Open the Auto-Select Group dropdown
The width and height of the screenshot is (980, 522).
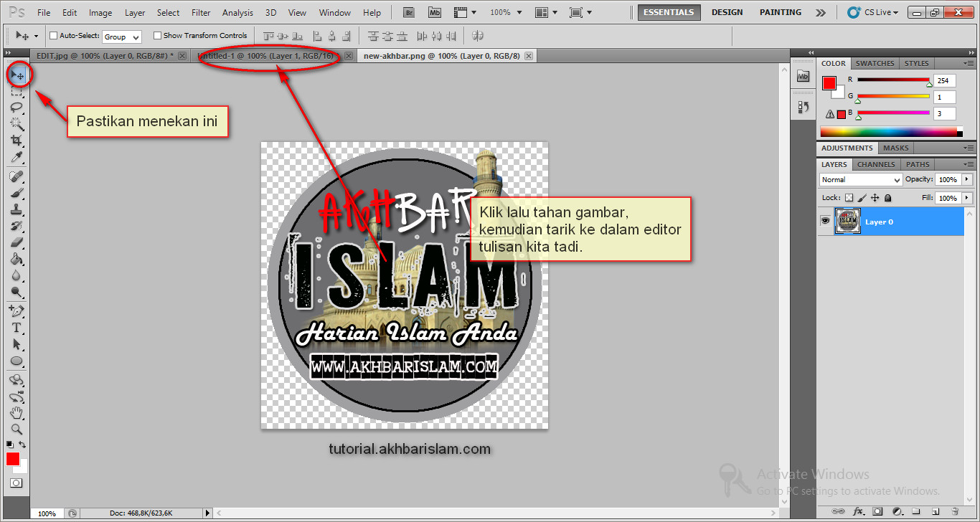(x=122, y=37)
